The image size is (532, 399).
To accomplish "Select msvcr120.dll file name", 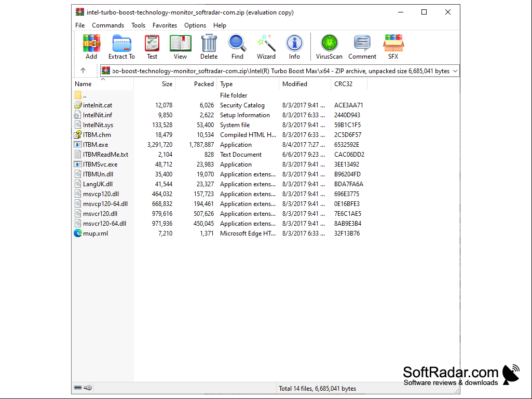I will click(x=100, y=213).
